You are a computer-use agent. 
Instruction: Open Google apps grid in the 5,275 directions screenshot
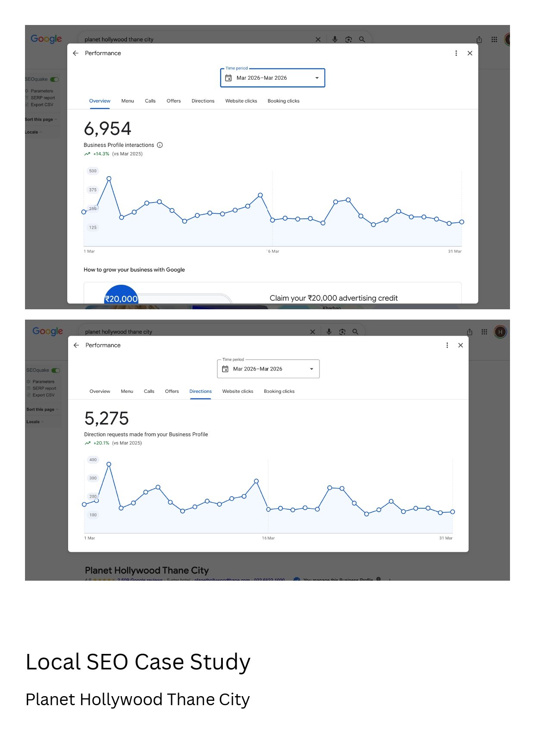(485, 332)
